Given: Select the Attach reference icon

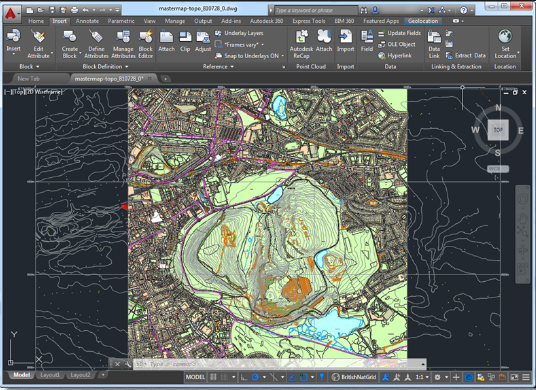Looking at the screenshot, I should tap(166, 41).
